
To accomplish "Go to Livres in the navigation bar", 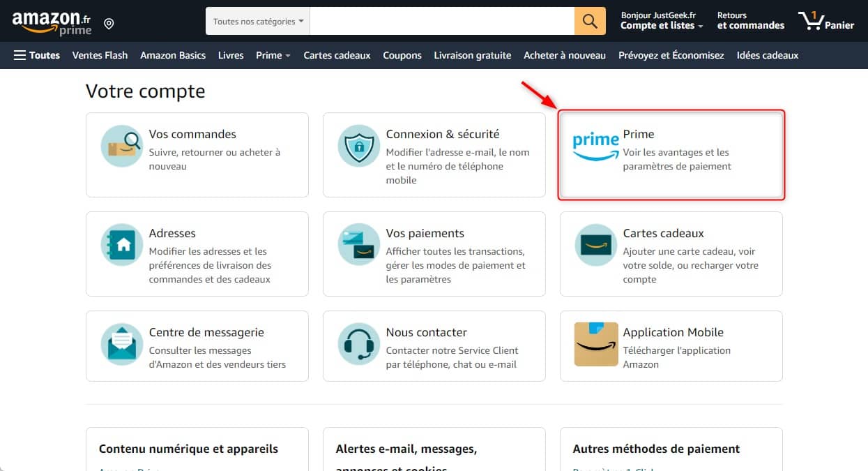I will tap(231, 55).
